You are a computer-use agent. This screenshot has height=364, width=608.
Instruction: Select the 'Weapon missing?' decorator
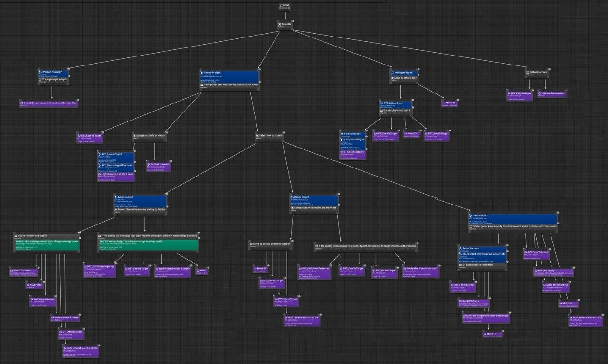[x=53, y=74]
